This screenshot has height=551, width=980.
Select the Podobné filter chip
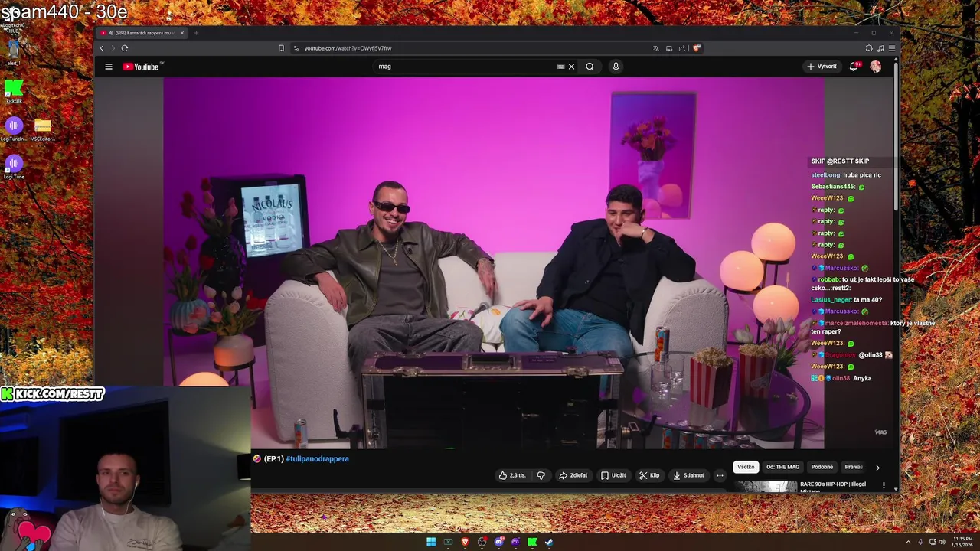click(822, 467)
